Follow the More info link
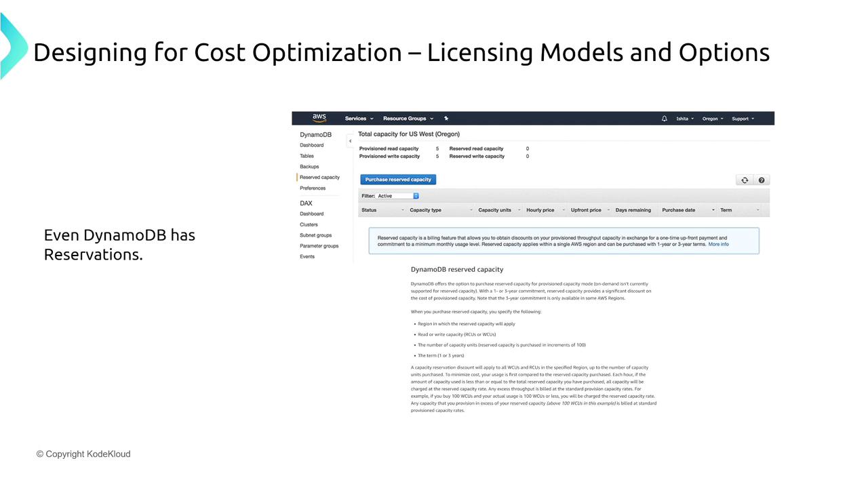This screenshot has height=488, width=868. [719, 244]
